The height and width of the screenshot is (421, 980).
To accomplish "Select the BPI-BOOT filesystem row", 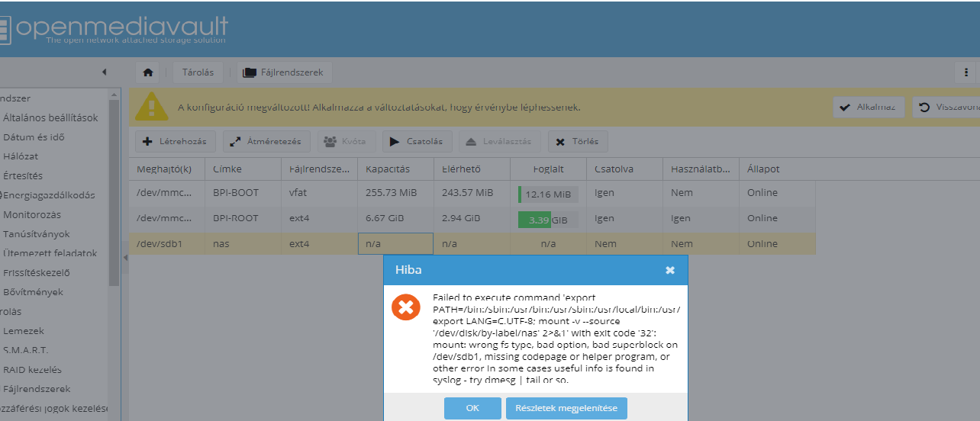I will coord(472,193).
